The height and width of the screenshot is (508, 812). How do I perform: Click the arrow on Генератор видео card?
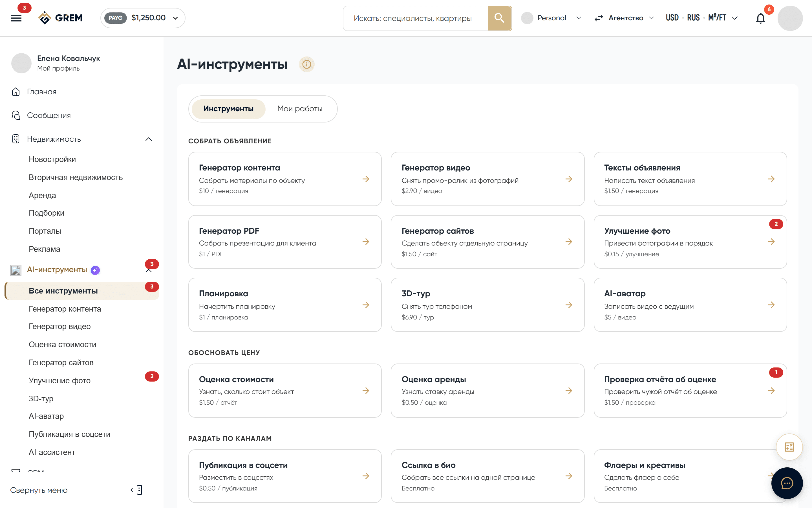[569, 179]
